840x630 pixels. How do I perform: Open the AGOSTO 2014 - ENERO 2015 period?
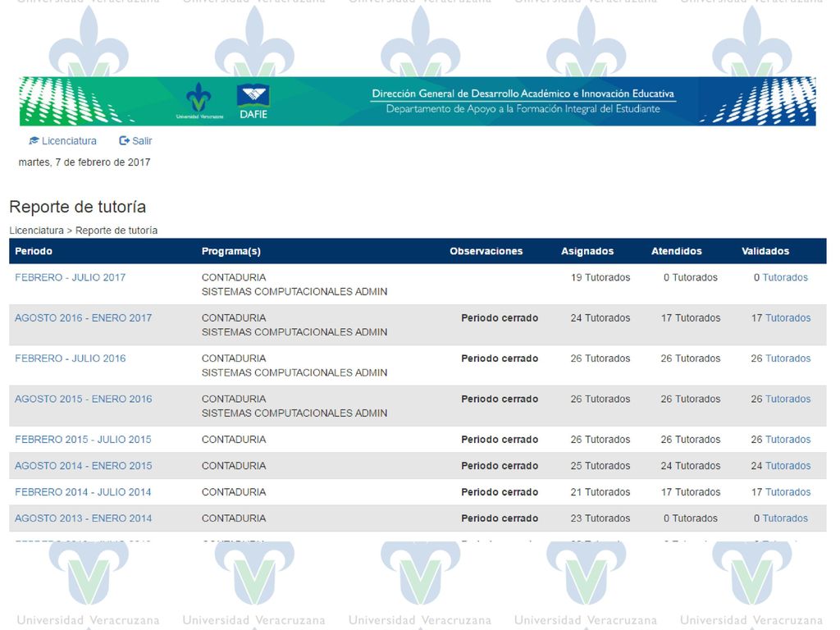[x=84, y=466]
